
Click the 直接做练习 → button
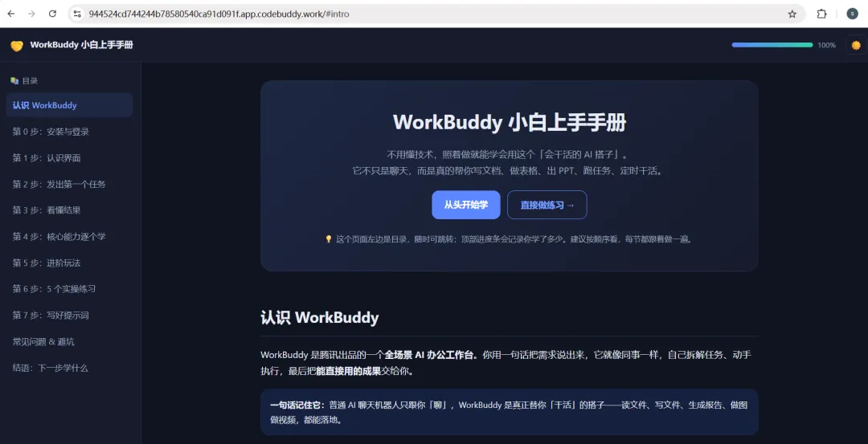[547, 205]
